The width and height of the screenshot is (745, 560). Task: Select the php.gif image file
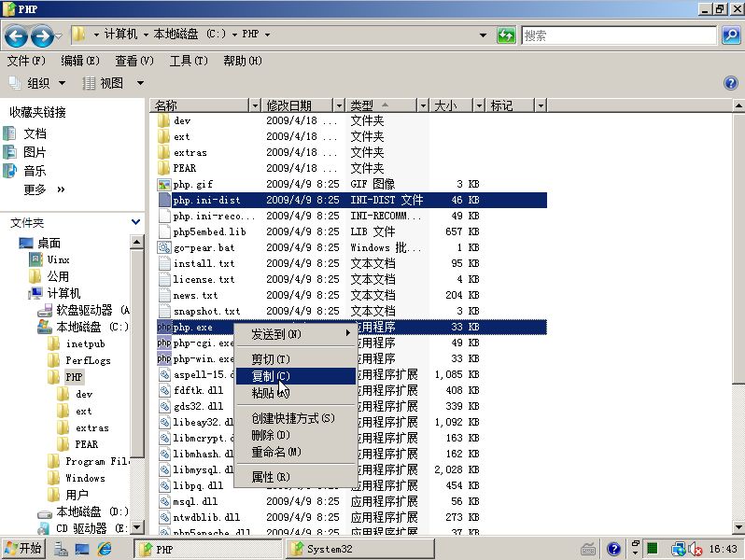[x=193, y=185]
